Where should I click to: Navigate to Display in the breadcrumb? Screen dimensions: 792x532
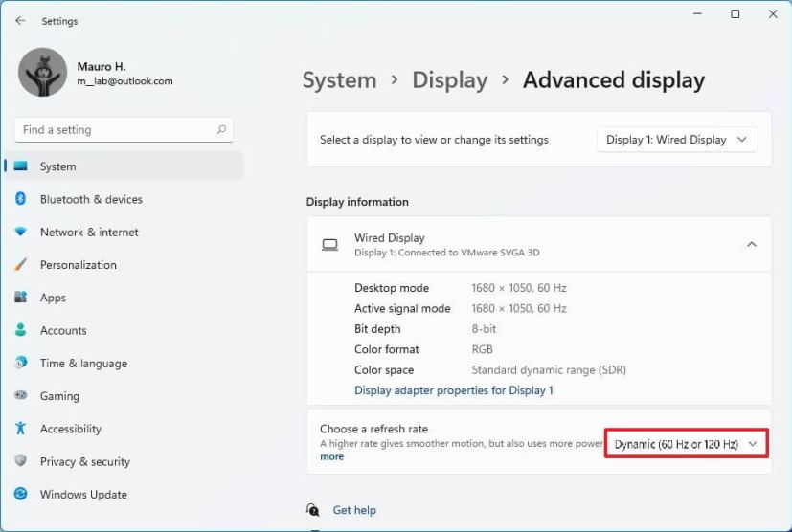coord(449,80)
